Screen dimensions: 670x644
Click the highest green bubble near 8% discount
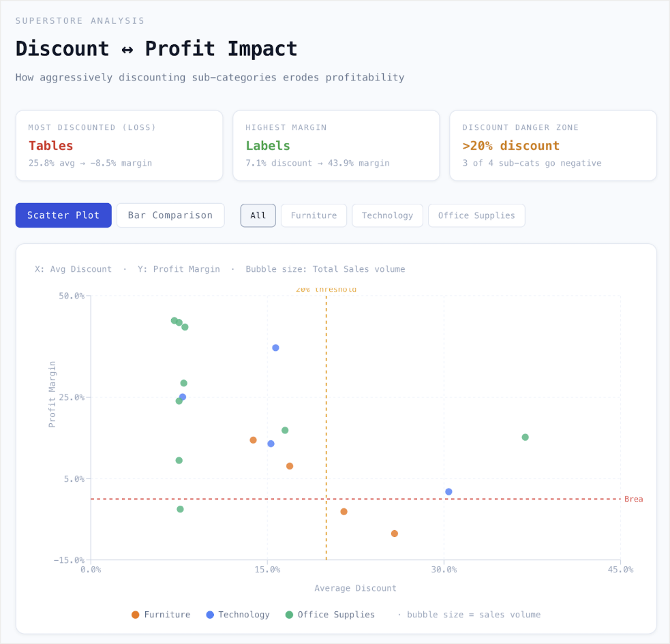click(174, 320)
